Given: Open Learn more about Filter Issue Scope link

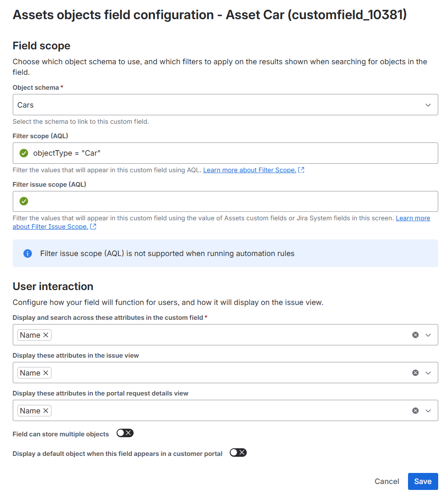Looking at the screenshot, I should click(50, 227).
